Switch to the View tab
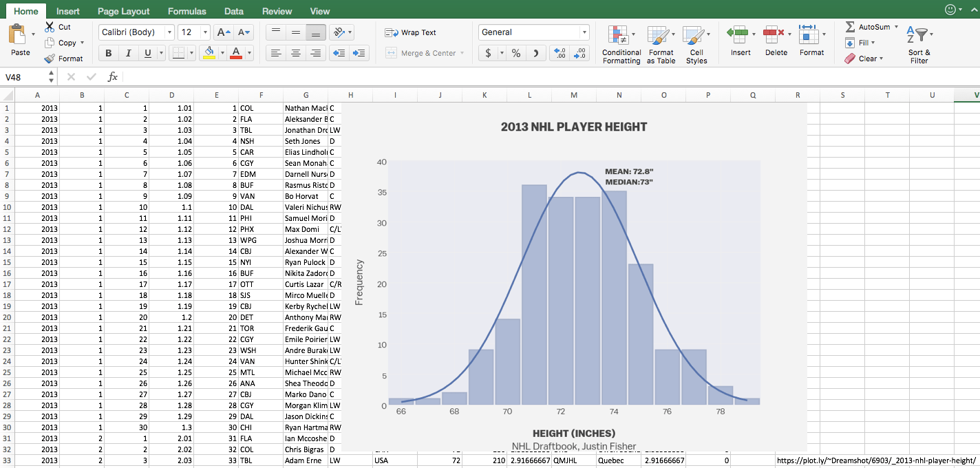This screenshot has width=980, height=468. [x=320, y=11]
